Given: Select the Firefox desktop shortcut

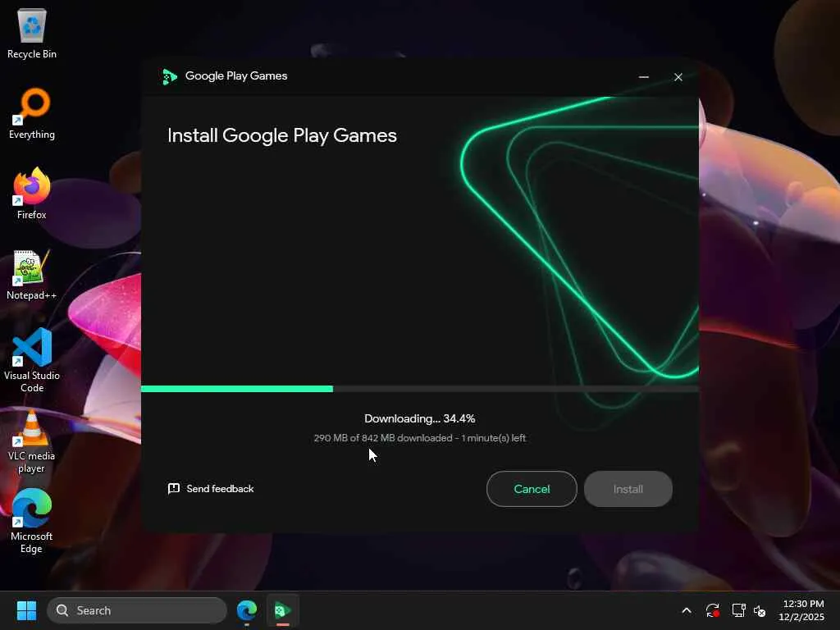Looking at the screenshot, I should pyautogui.click(x=32, y=194).
